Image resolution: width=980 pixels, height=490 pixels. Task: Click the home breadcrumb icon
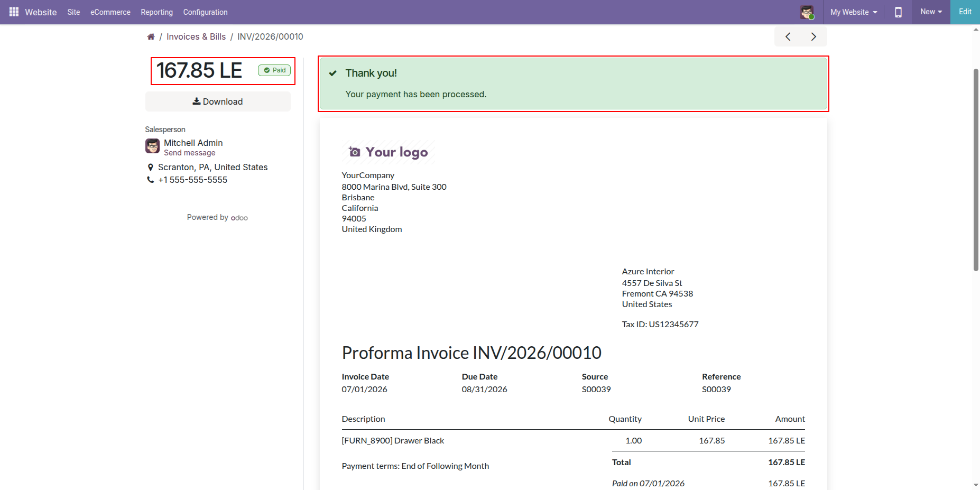[151, 36]
